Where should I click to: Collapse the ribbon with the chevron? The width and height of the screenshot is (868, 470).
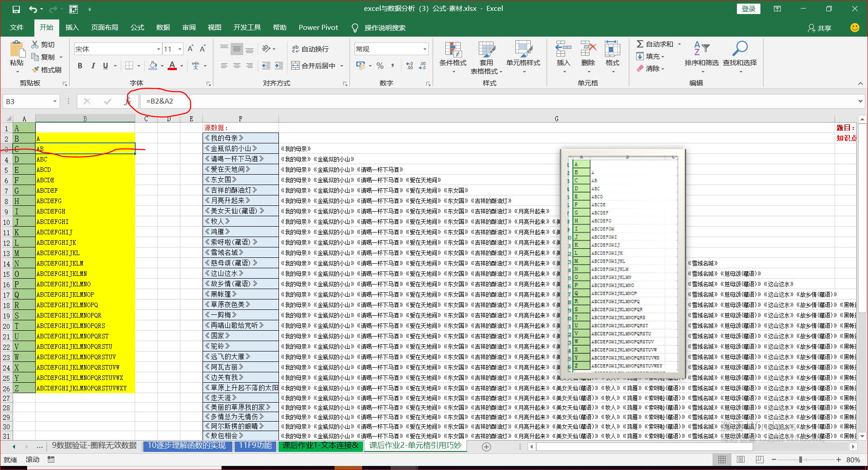point(860,83)
